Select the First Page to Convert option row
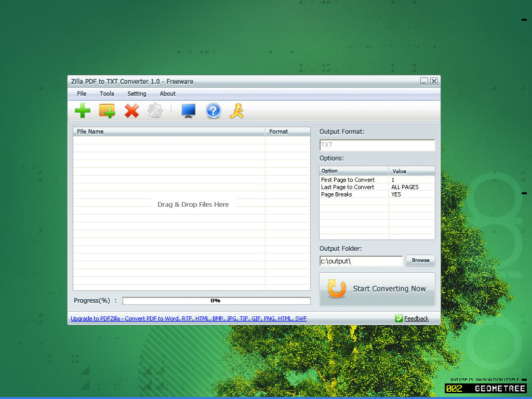Image resolution: width=532 pixels, height=399 pixels. pos(377,180)
